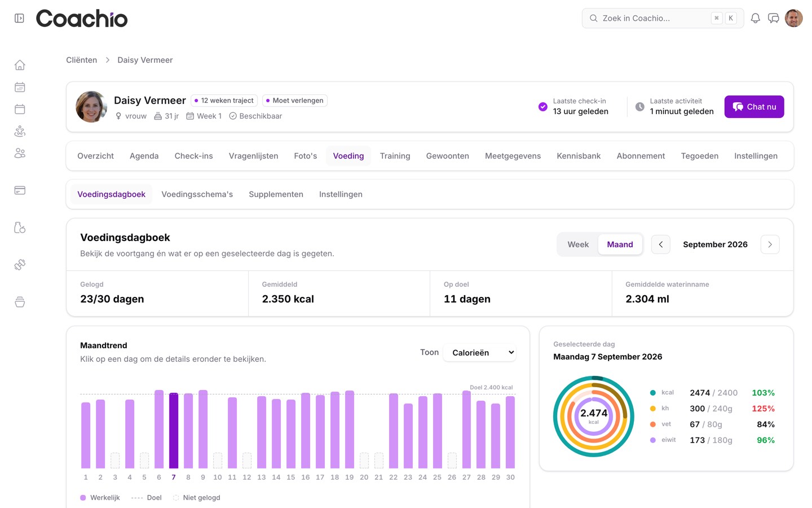
Task: Open the Training tab
Action: pyautogui.click(x=395, y=156)
